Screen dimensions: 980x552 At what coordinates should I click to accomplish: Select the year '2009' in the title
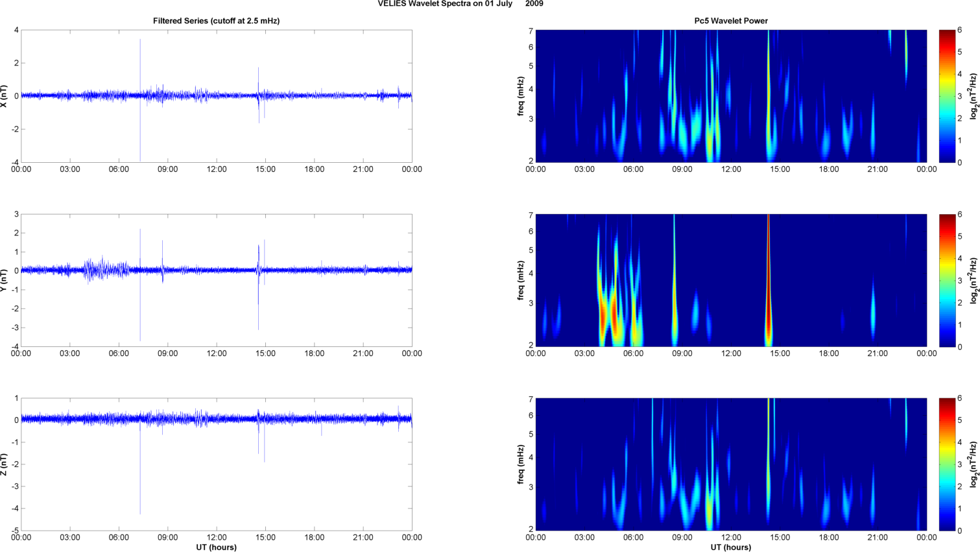[x=534, y=4]
